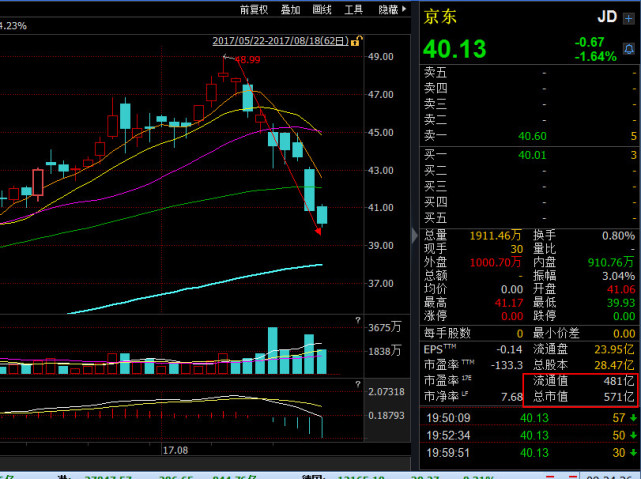Viewport: 641px width, 479px height.
Task: Open the 工具 tools menu
Action: pyautogui.click(x=354, y=9)
